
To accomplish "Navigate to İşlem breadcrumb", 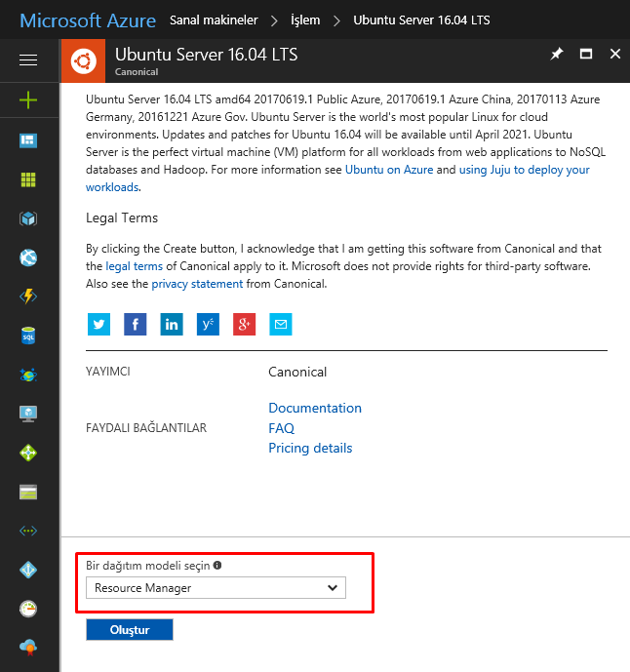I will (305, 20).
